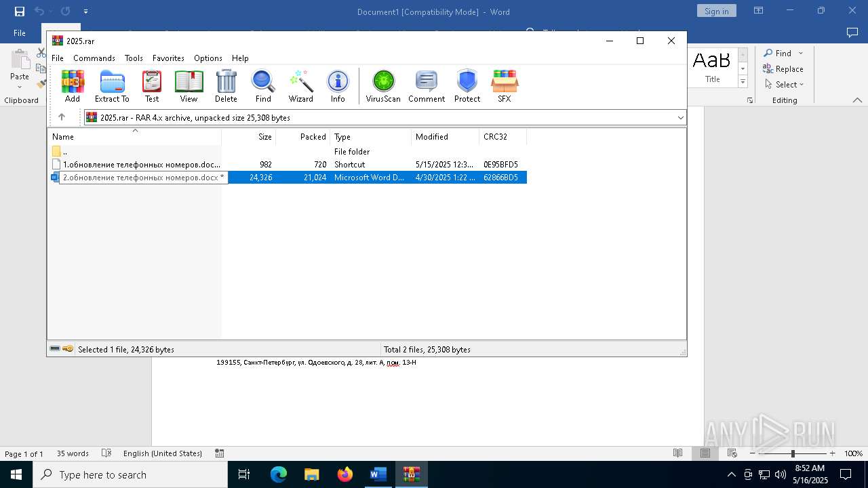Click Word's Redo icon in quick access toolbar
The image size is (868, 488).
pos(66,12)
